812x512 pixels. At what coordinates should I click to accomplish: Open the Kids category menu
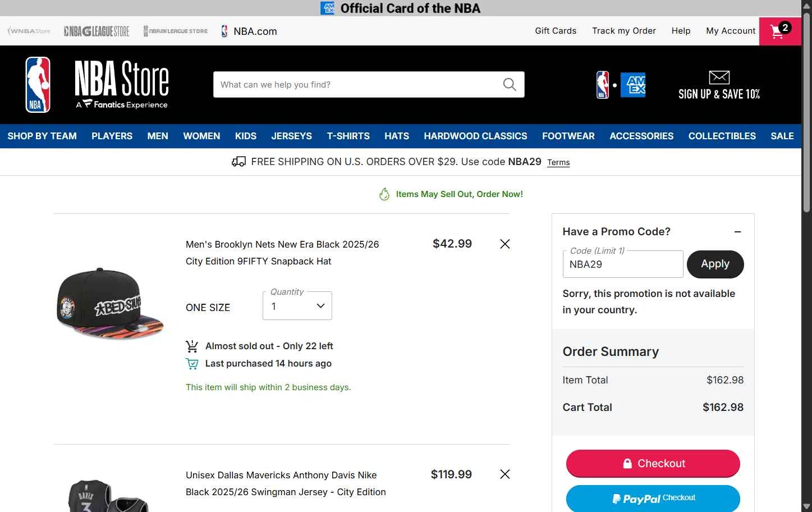tap(246, 136)
